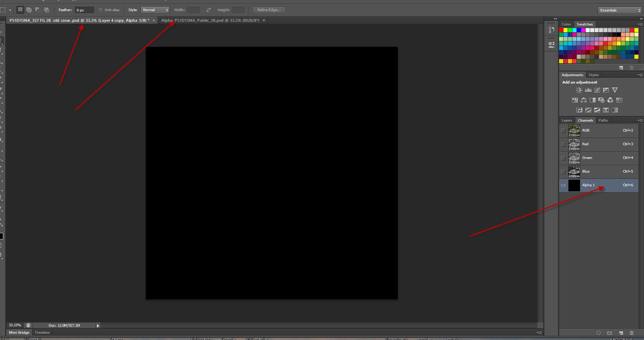Create new channel icon in Channels panel
Image resolution: width=644 pixels, height=340 pixels.
(x=621, y=333)
